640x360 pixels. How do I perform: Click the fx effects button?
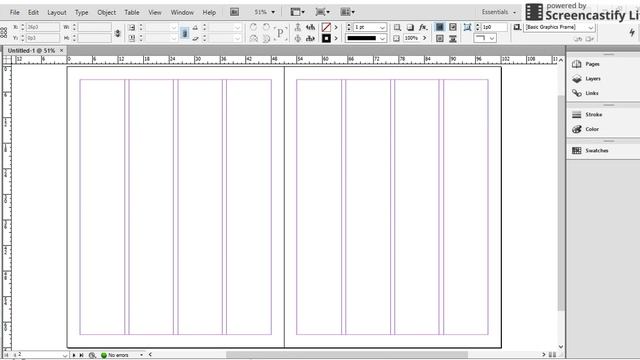423,27
